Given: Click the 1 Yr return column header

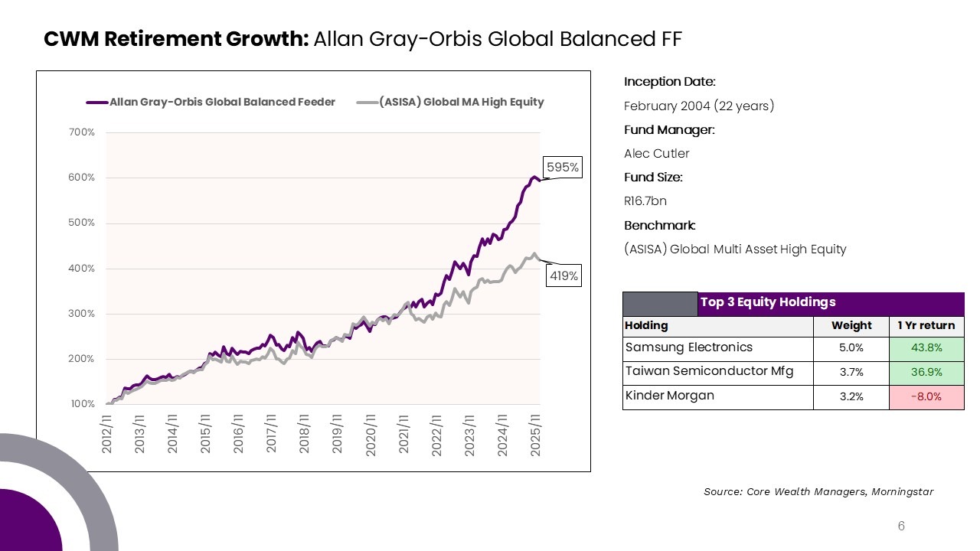Looking at the screenshot, I should tap(926, 325).
